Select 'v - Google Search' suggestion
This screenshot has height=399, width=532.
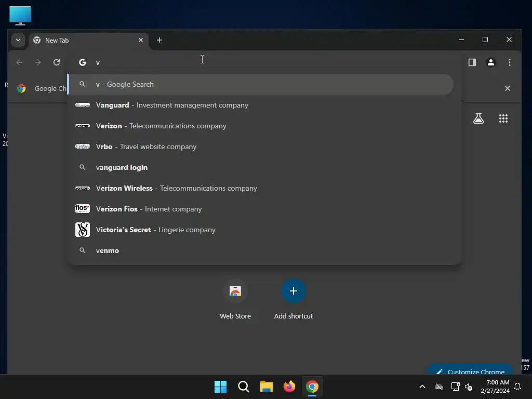click(261, 84)
